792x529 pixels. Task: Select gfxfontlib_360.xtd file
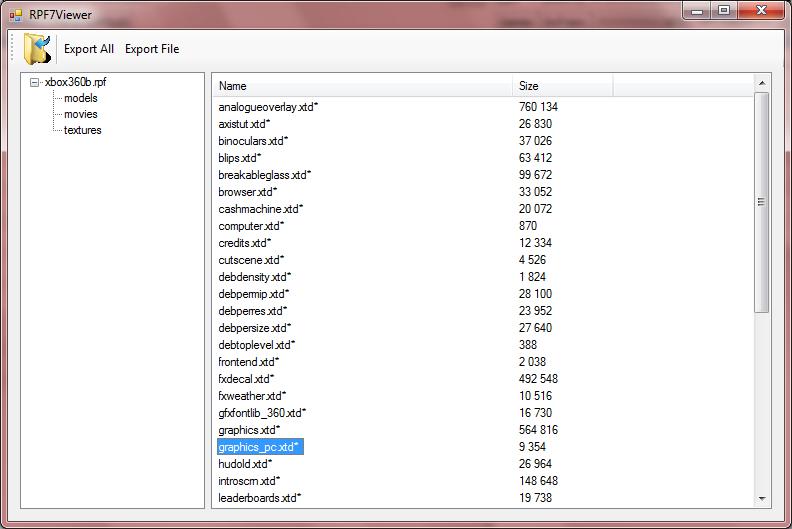(262, 413)
